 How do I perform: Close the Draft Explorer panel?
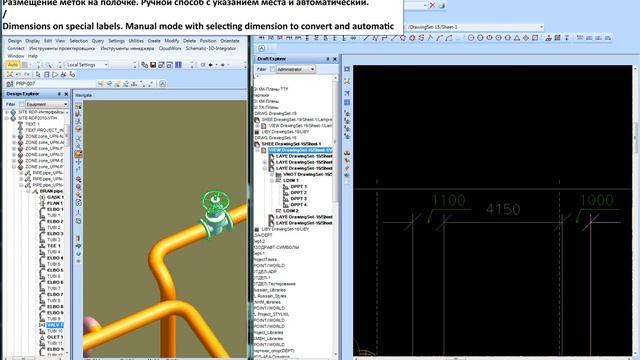[335, 59]
